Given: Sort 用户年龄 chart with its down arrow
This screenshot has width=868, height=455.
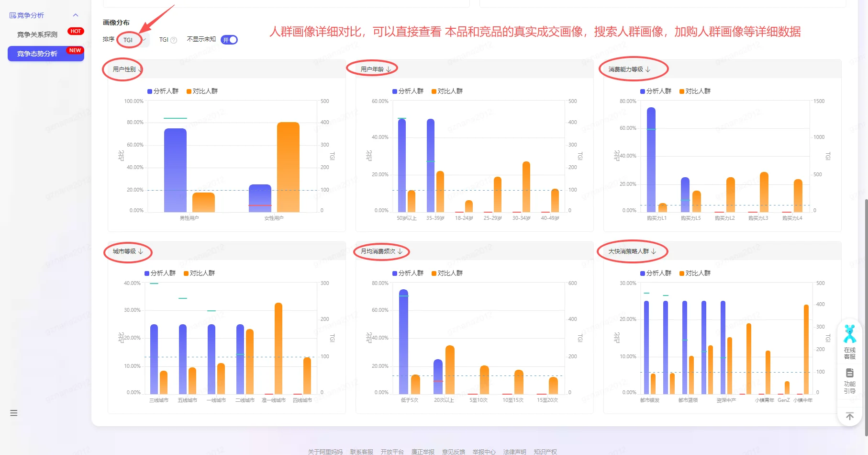Looking at the screenshot, I should pos(389,68).
